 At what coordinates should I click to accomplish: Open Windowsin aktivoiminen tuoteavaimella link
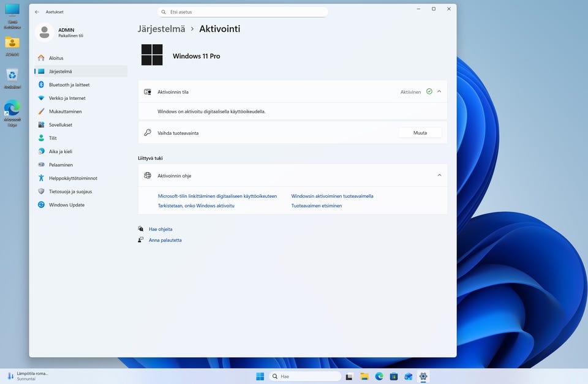coord(332,196)
